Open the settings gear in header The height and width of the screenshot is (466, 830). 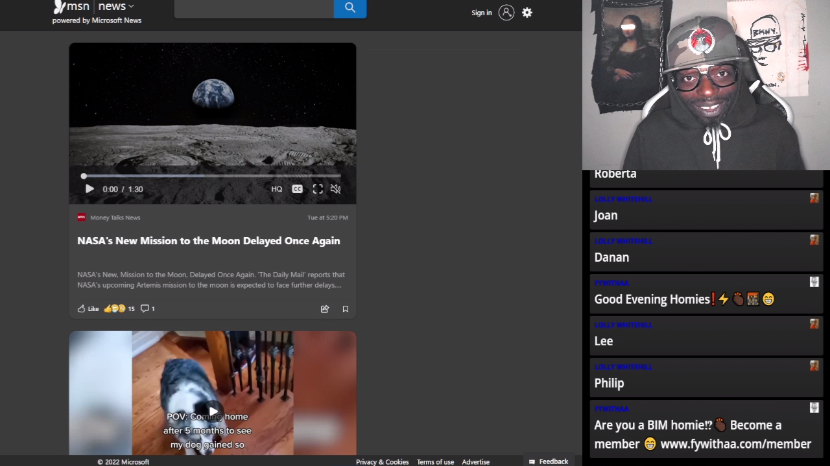(527, 13)
